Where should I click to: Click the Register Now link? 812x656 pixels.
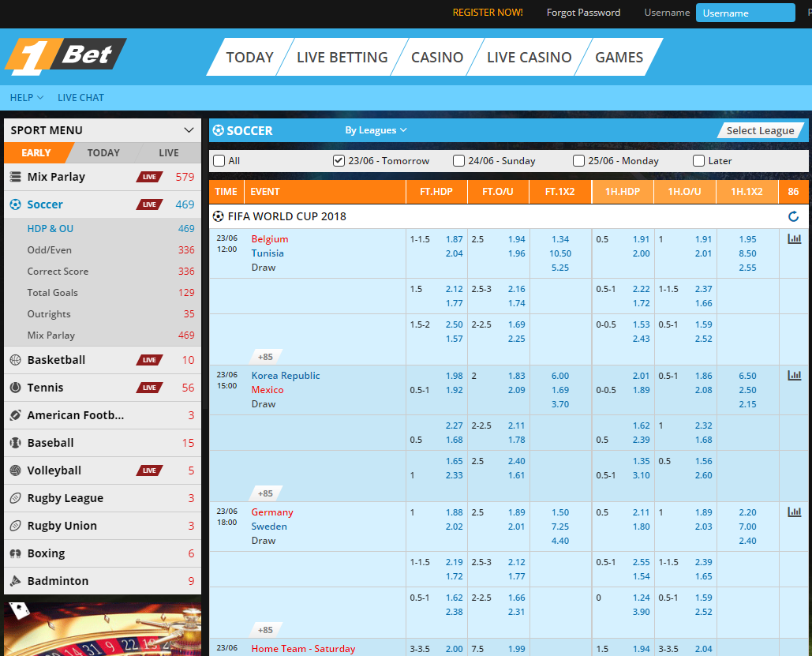click(x=488, y=13)
